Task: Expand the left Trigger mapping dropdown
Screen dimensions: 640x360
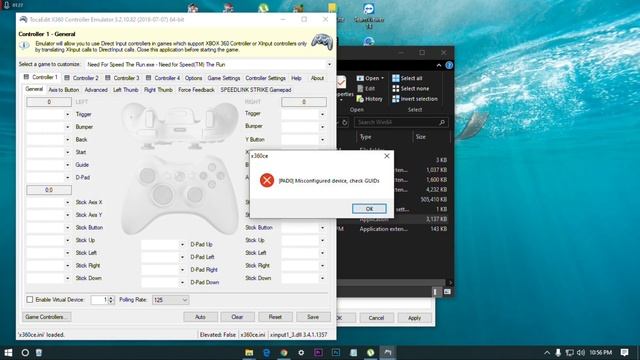Action: click(x=67, y=114)
